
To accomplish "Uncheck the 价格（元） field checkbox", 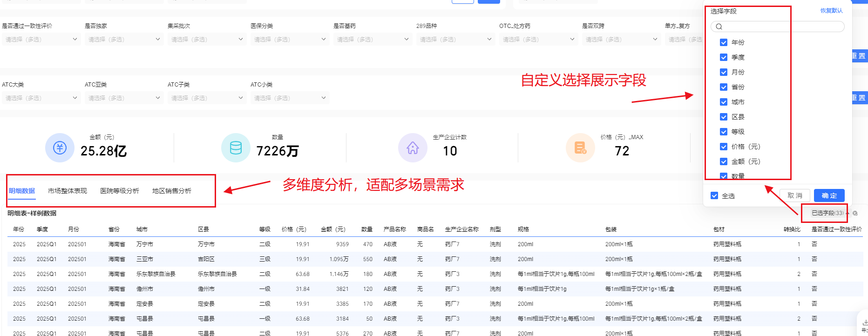I will pos(724,147).
